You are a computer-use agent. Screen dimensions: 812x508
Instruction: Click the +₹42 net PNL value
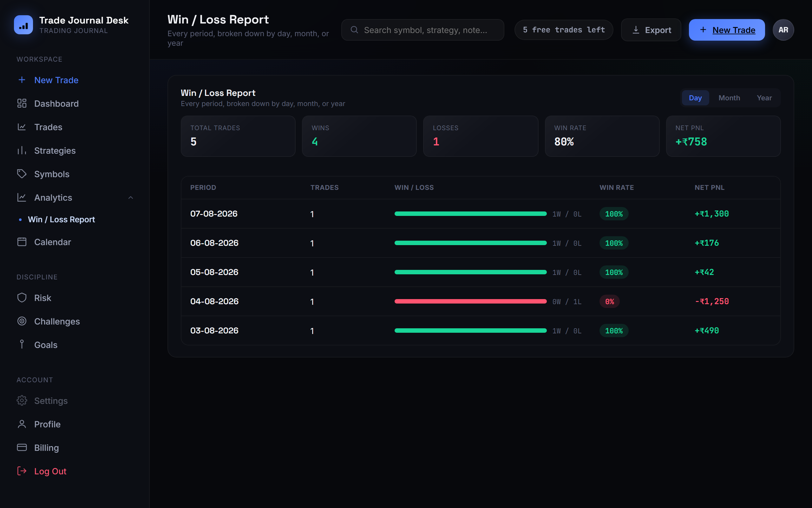coord(704,272)
